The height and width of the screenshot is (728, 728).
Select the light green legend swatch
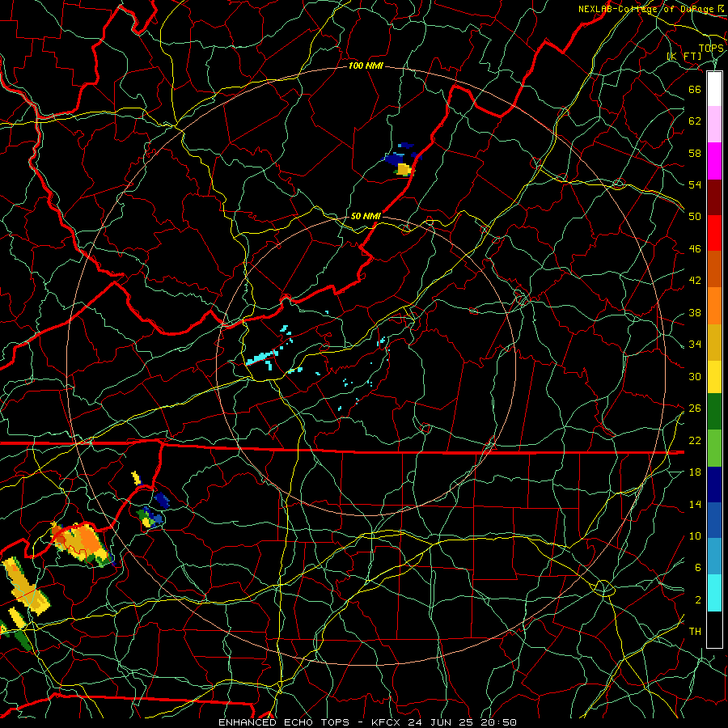(714, 448)
